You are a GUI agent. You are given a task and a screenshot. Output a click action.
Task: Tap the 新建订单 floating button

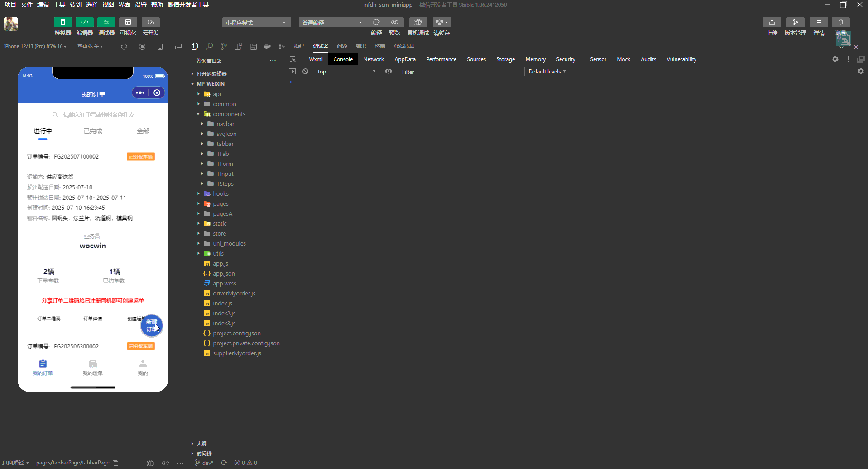pyautogui.click(x=151, y=325)
